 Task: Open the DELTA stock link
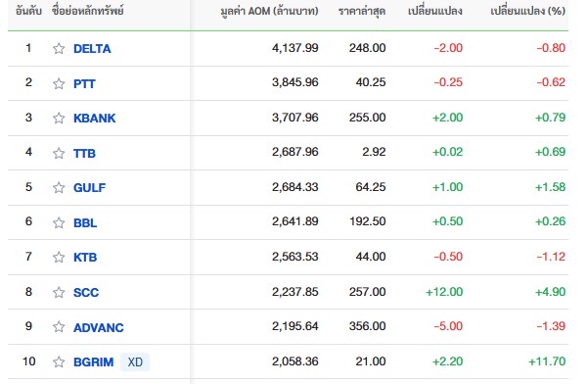92,49
